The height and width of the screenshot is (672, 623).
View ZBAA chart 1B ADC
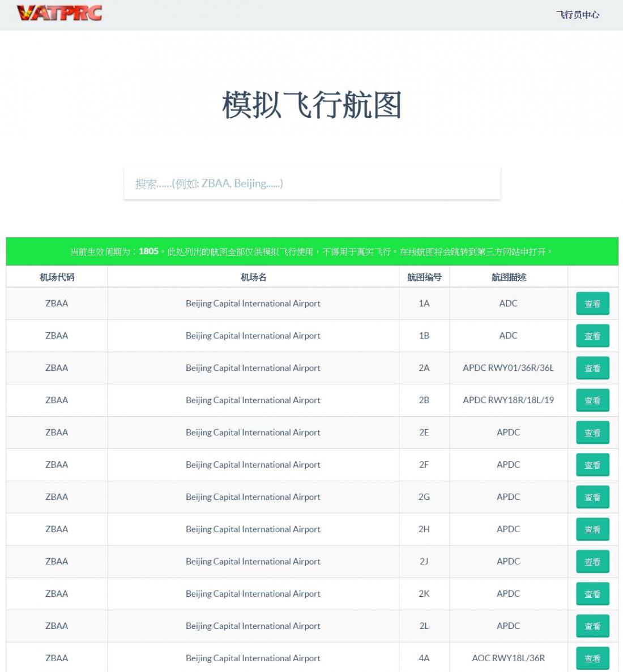coord(592,336)
